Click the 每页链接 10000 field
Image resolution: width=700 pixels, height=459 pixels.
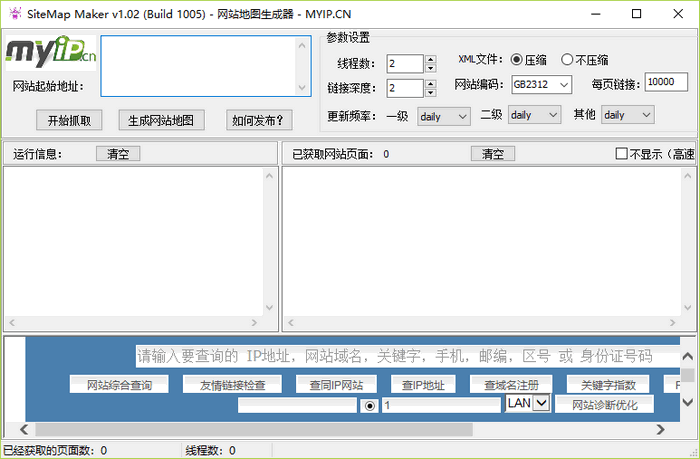[x=666, y=82]
